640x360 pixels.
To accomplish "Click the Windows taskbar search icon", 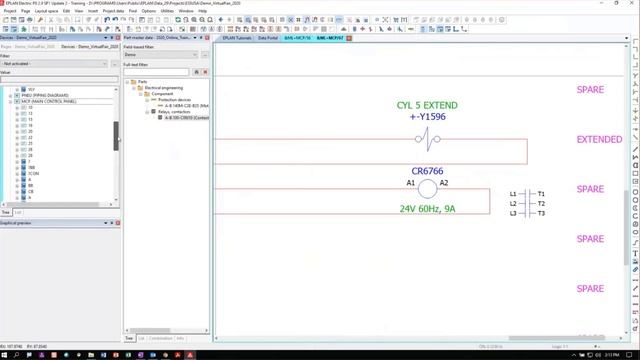I will [x=16, y=355].
